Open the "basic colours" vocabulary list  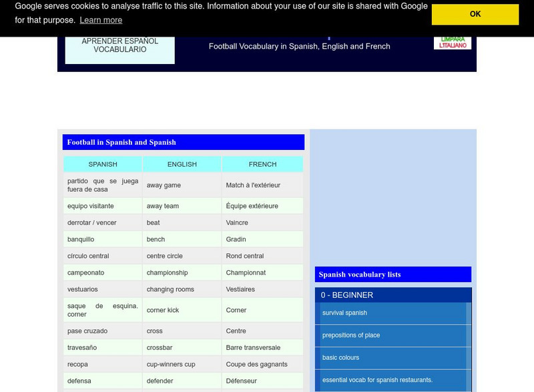(x=340, y=357)
